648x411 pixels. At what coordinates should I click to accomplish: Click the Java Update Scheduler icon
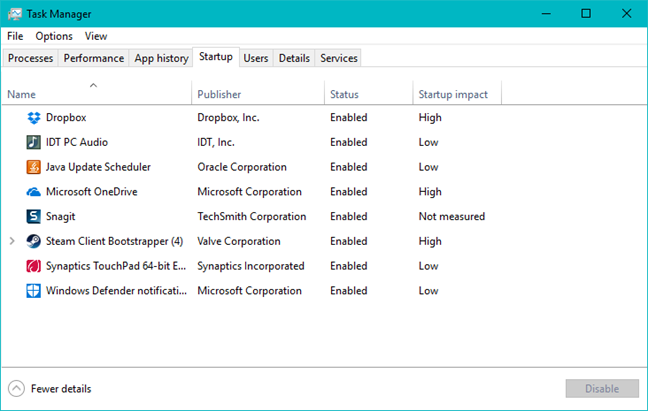33,167
